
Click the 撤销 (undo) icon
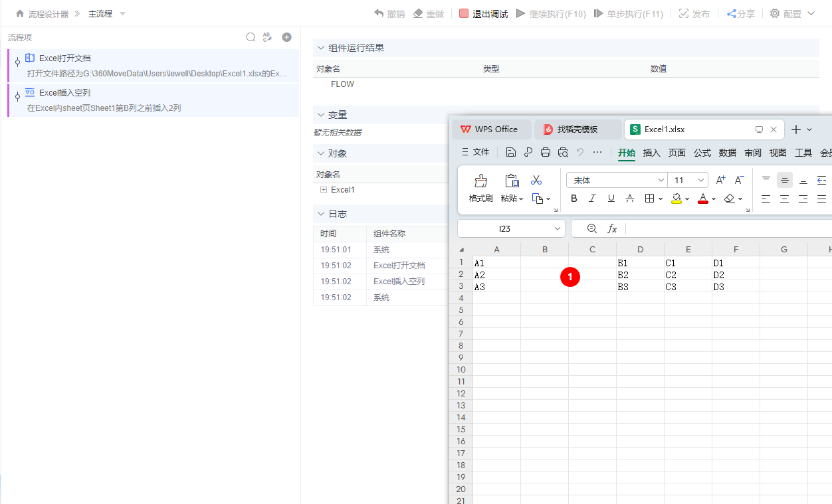379,13
